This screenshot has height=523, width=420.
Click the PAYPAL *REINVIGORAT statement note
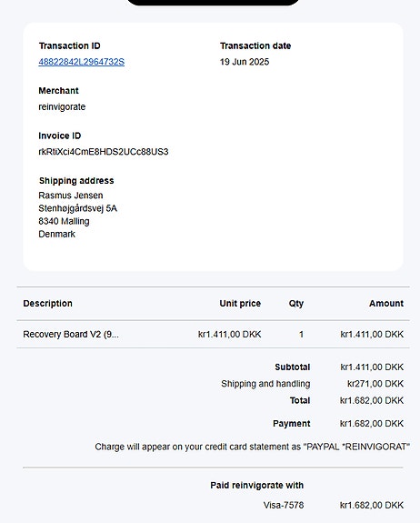[x=253, y=447]
